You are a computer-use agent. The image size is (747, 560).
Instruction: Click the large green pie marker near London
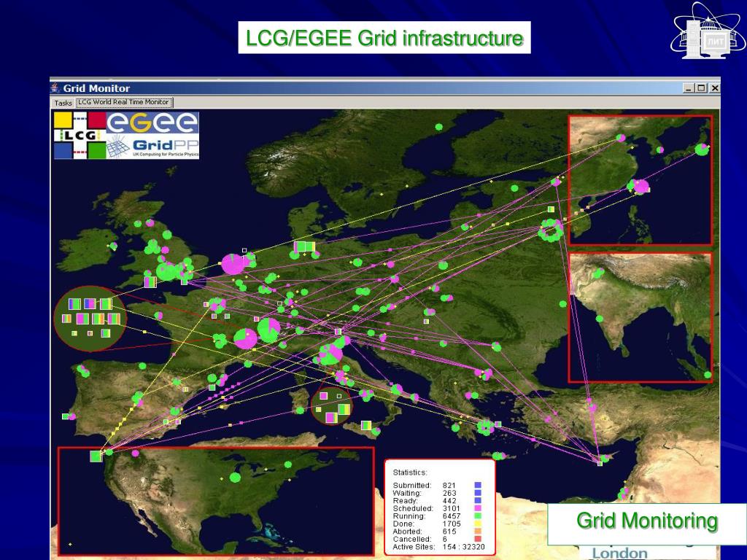pos(166,272)
